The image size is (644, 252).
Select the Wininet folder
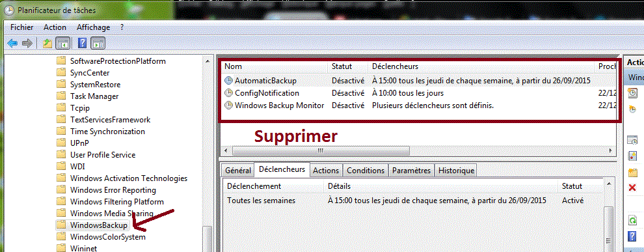click(83, 248)
